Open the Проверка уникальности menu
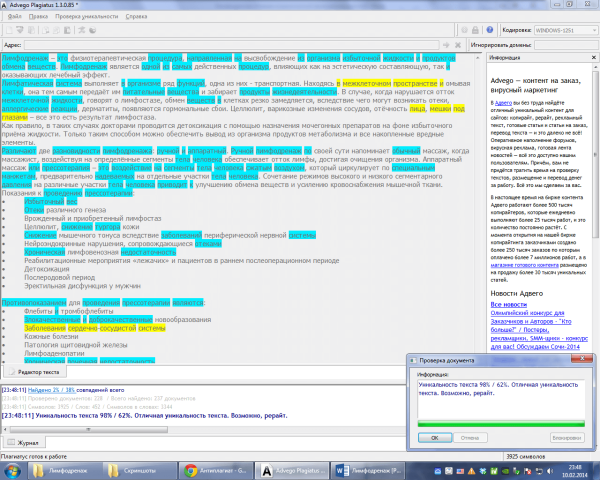Screen dimensions: 600x480 point(86,16)
